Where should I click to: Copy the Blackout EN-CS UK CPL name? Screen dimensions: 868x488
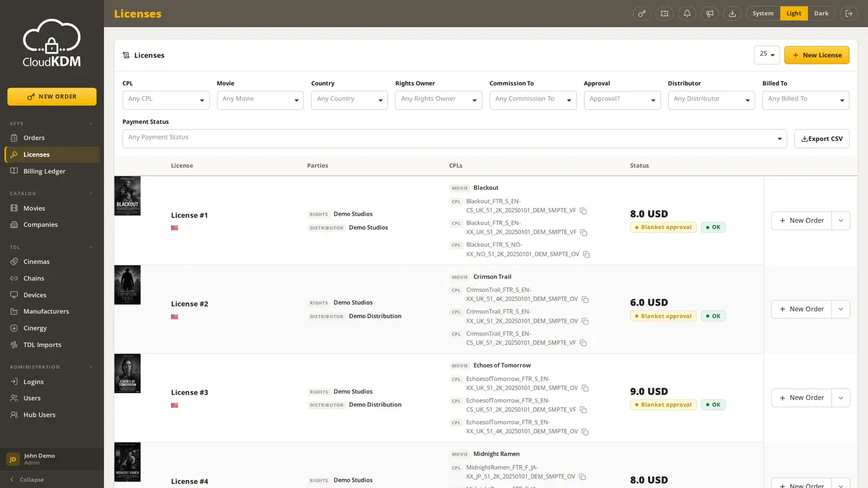583,211
